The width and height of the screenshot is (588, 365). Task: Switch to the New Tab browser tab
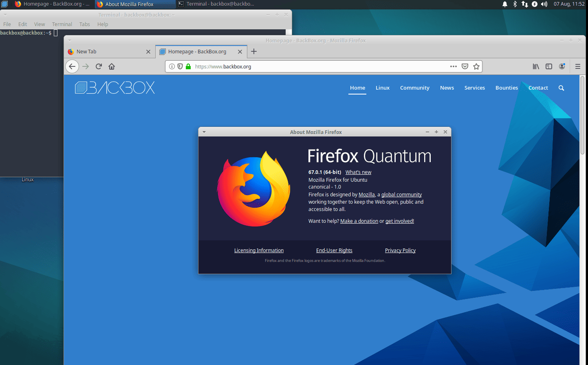pyautogui.click(x=110, y=52)
